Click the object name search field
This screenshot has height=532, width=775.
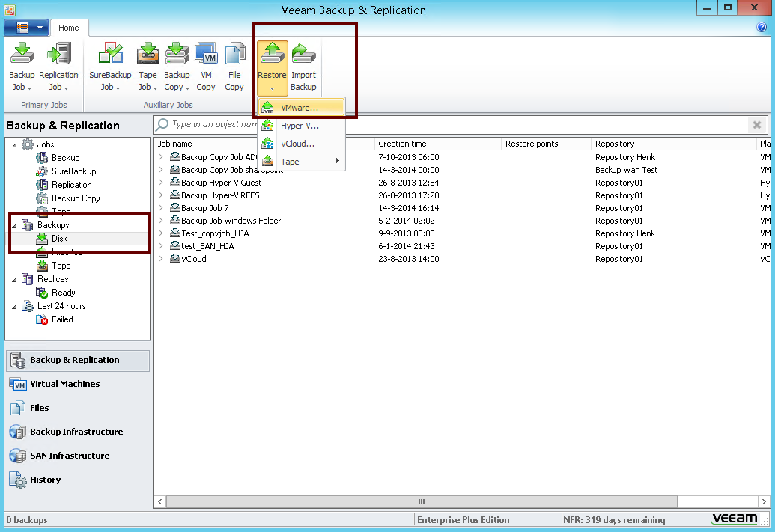pyautogui.click(x=450, y=124)
